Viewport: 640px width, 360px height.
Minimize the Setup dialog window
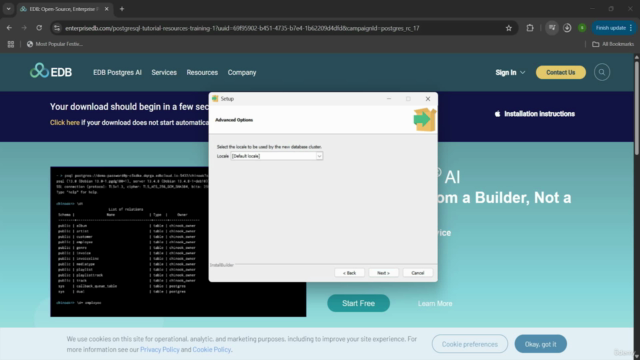pyautogui.click(x=389, y=99)
